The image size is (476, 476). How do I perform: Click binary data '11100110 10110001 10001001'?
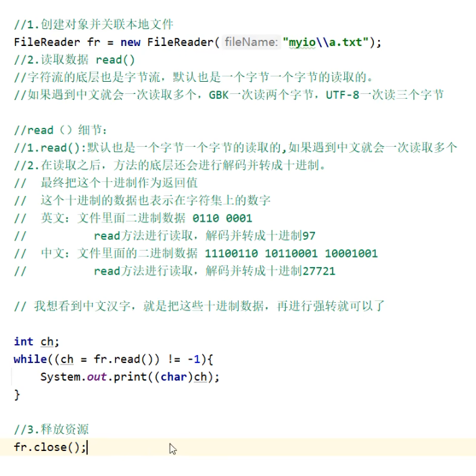point(291,254)
